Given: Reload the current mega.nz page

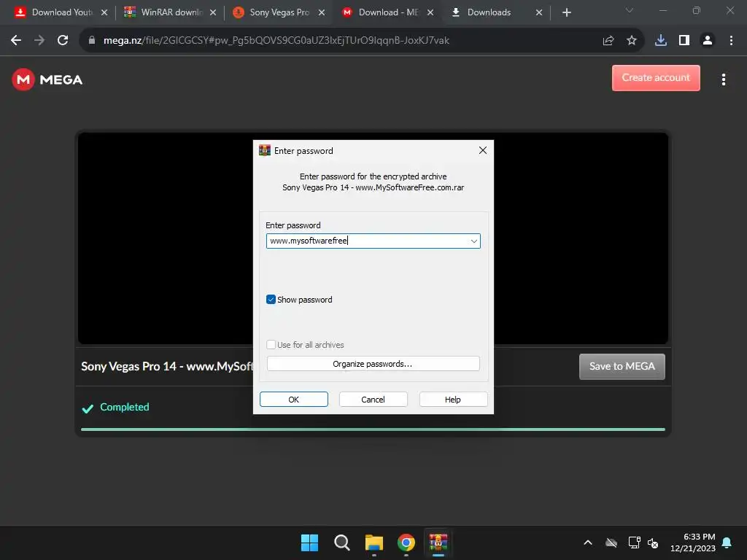Looking at the screenshot, I should [x=63, y=41].
